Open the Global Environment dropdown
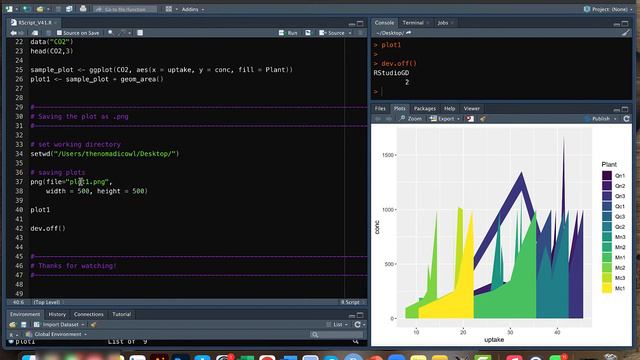640x360 pixels. [x=57, y=334]
